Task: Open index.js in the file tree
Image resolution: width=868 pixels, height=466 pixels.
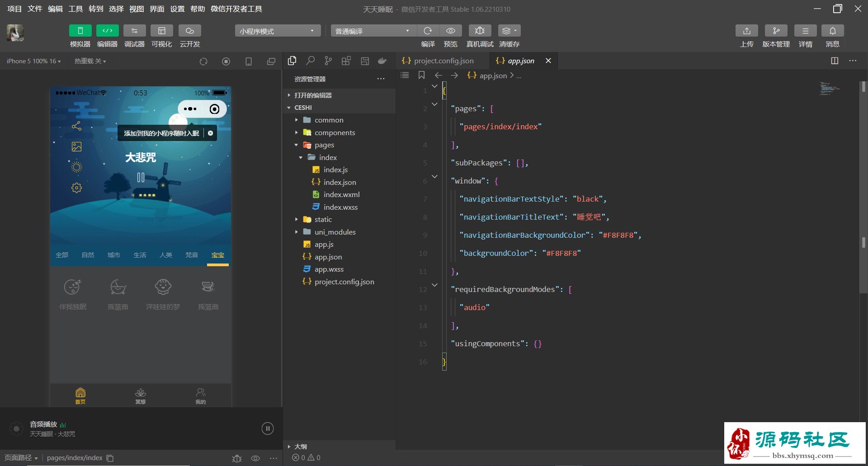Action: click(x=339, y=169)
